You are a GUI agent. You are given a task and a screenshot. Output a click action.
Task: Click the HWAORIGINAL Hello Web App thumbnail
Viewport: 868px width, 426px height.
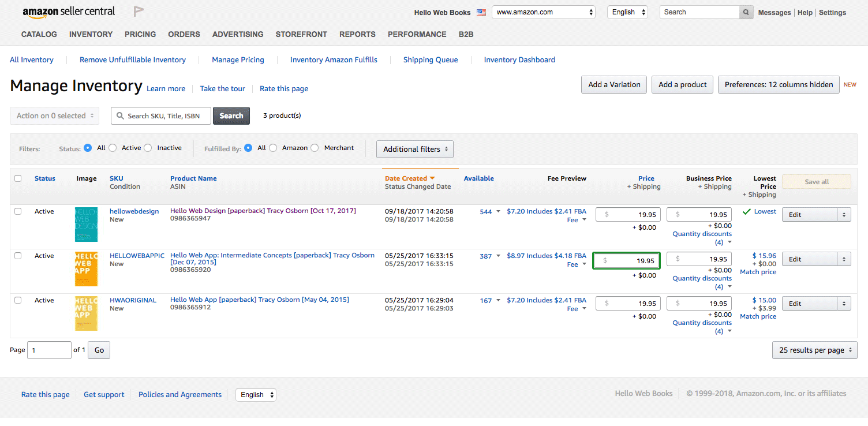click(x=86, y=313)
